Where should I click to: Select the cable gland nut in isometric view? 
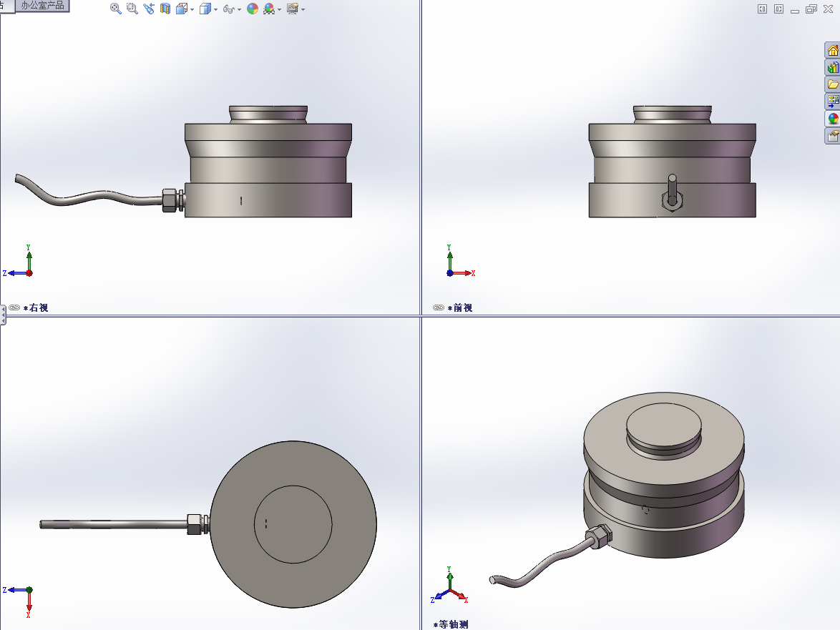tap(600, 536)
